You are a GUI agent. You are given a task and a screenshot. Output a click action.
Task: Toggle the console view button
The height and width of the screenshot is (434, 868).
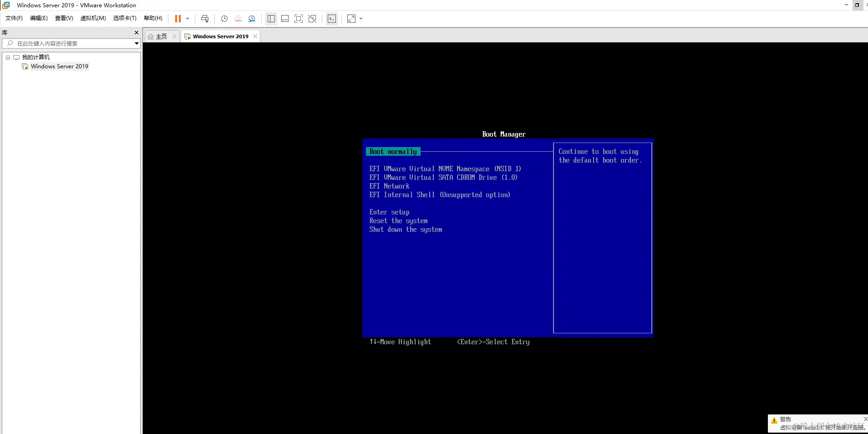click(332, 19)
